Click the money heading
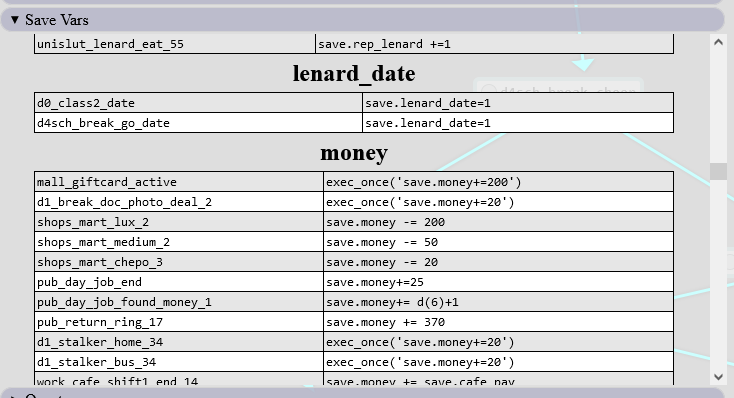 [x=354, y=153]
